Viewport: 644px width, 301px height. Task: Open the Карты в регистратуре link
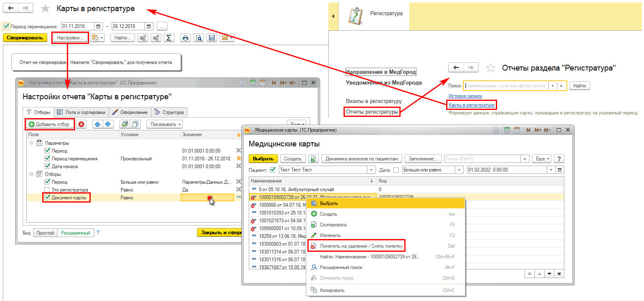tap(471, 105)
